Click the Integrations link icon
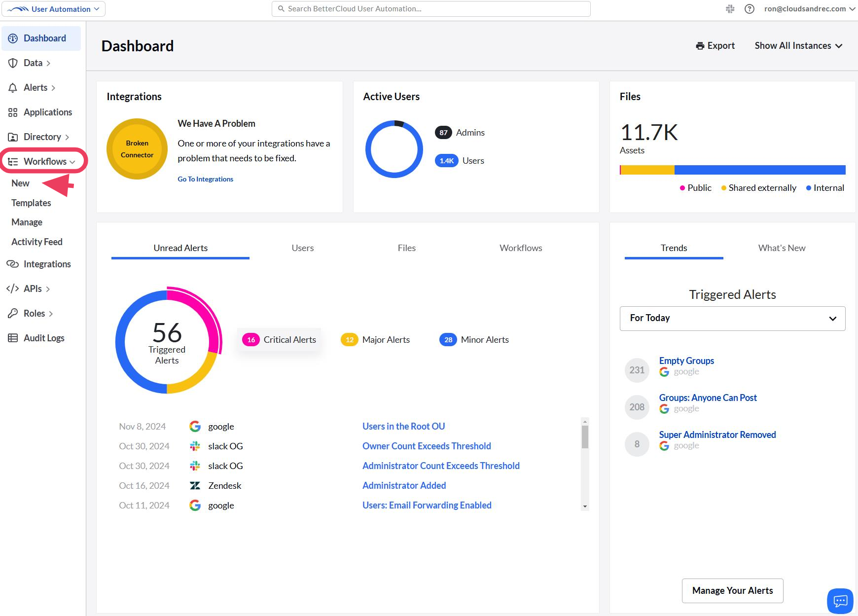 pos(13,264)
